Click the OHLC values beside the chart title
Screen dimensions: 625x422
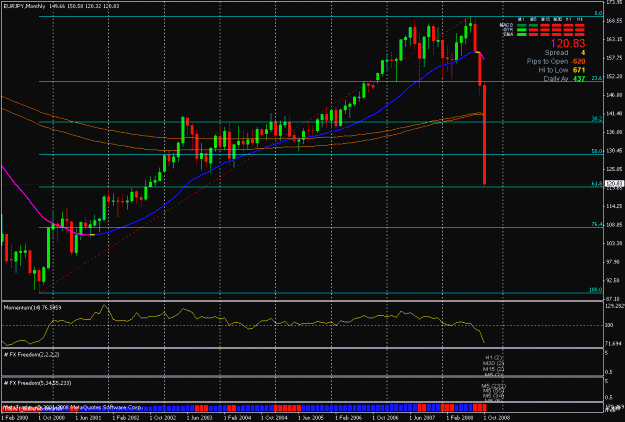[85, 6]
